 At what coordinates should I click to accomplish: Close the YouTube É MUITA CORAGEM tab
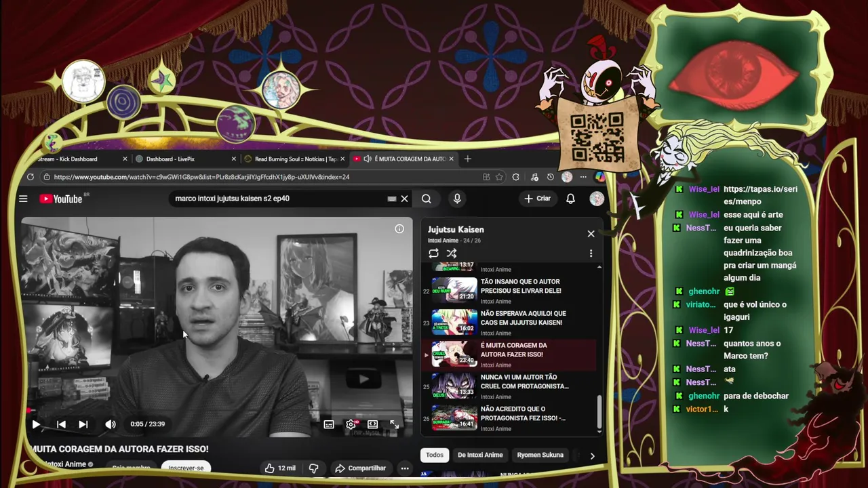click(451, 159)
